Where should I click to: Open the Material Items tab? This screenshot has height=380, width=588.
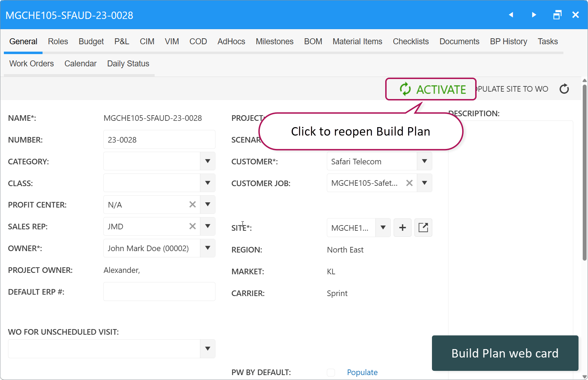point(357,41)
